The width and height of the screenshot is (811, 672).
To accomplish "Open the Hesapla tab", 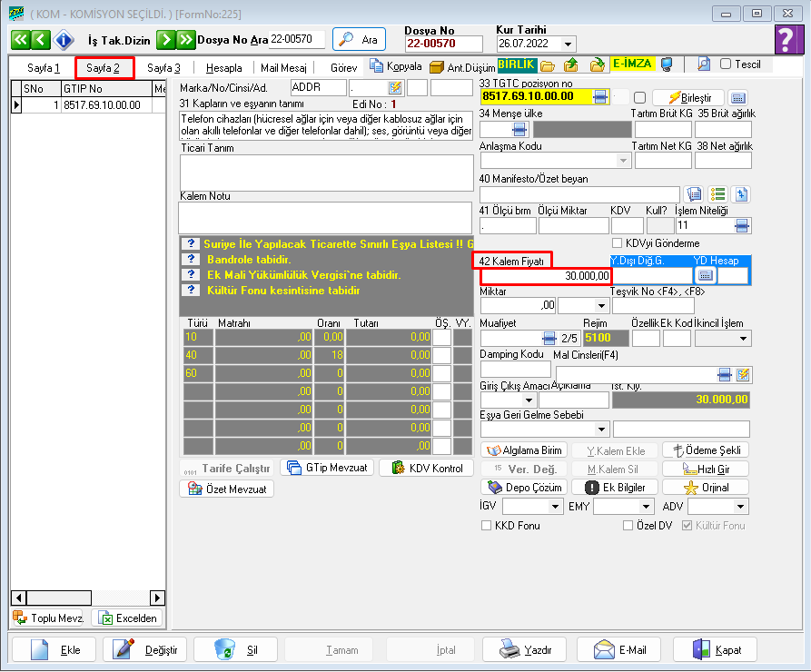I will point(223,68).
